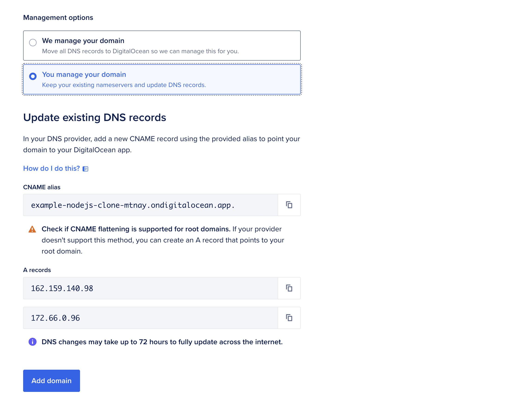Click inside the CNAME alias text field
Screen dimensions: 532x403
point(149,205)
